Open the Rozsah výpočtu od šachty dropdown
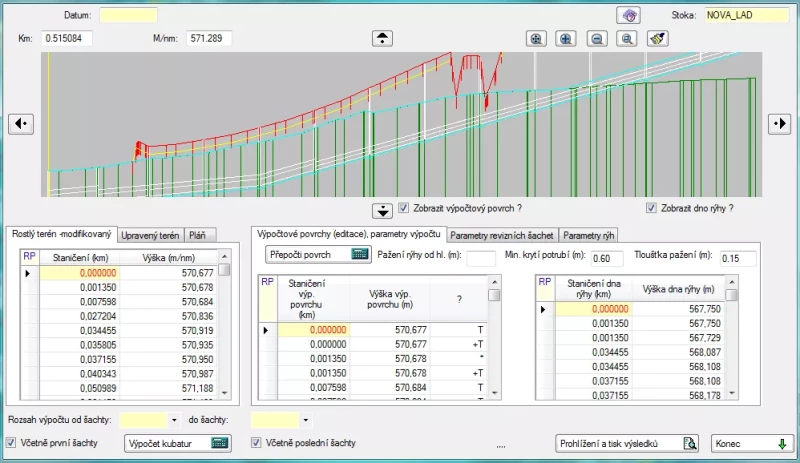800x463 pixels. [174, 420]
